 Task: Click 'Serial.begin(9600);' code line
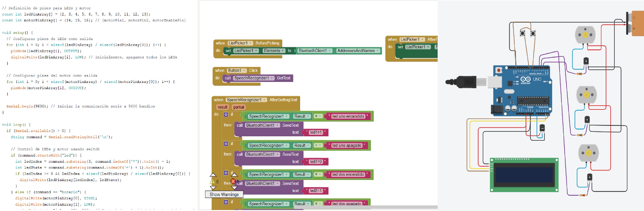[x=27, y=106]
